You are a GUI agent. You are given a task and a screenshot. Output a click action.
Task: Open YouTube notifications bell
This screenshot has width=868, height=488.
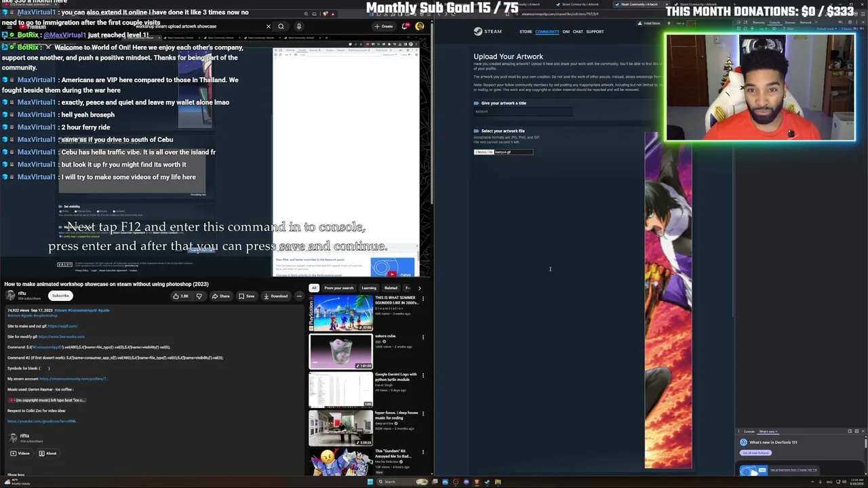click(406, 26)
